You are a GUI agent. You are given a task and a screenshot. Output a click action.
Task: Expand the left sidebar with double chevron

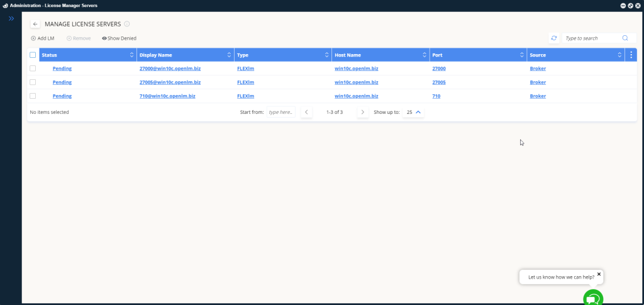coord(11,19)
